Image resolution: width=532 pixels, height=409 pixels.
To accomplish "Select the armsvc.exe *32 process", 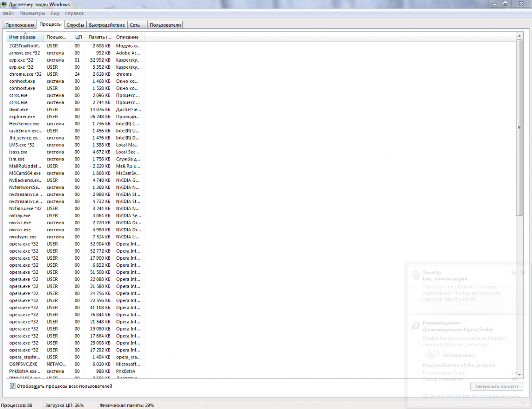I will pyautogui.click(x=75, y=53).
